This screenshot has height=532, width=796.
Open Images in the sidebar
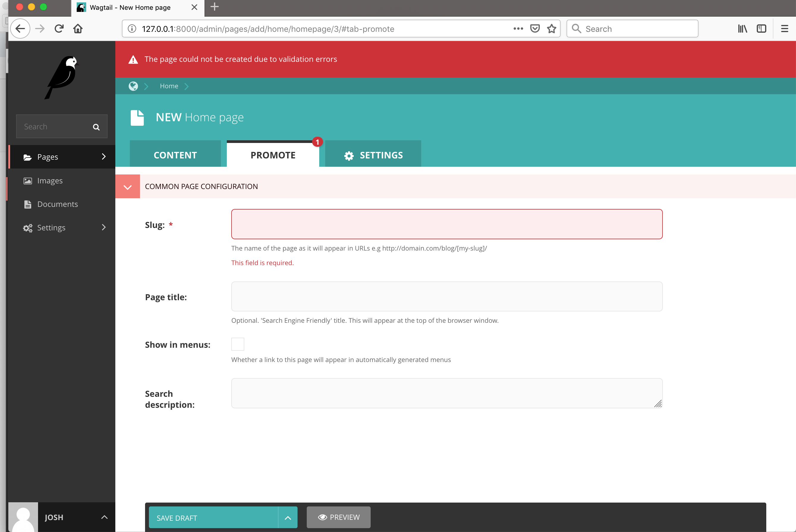click(62, 180)
